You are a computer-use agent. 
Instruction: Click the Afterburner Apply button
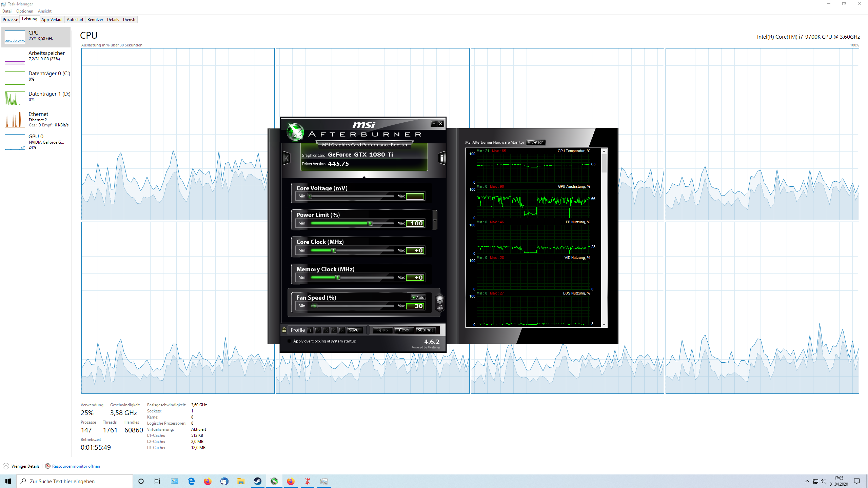pyautogui.click(x=382, y=330)
